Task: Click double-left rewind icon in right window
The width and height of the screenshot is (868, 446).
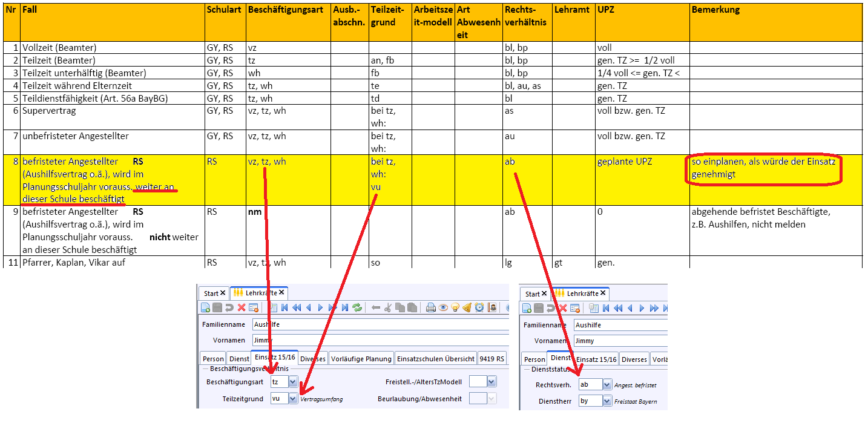Action: pyautogui.click(x=618, y=308)
